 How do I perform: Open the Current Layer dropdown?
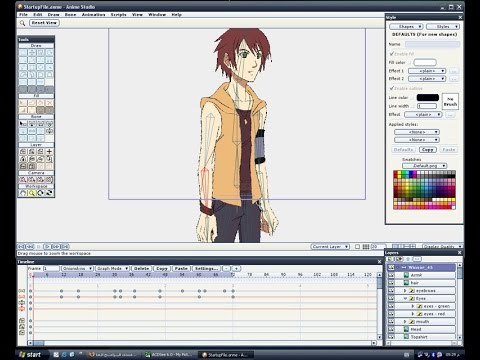click(330, 247)
